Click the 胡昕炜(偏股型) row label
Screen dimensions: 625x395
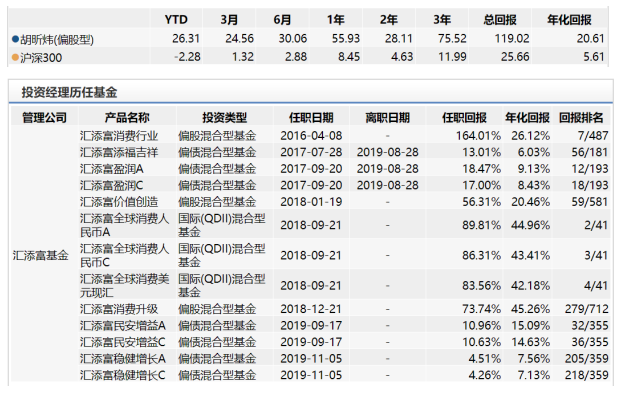point(57,39)
